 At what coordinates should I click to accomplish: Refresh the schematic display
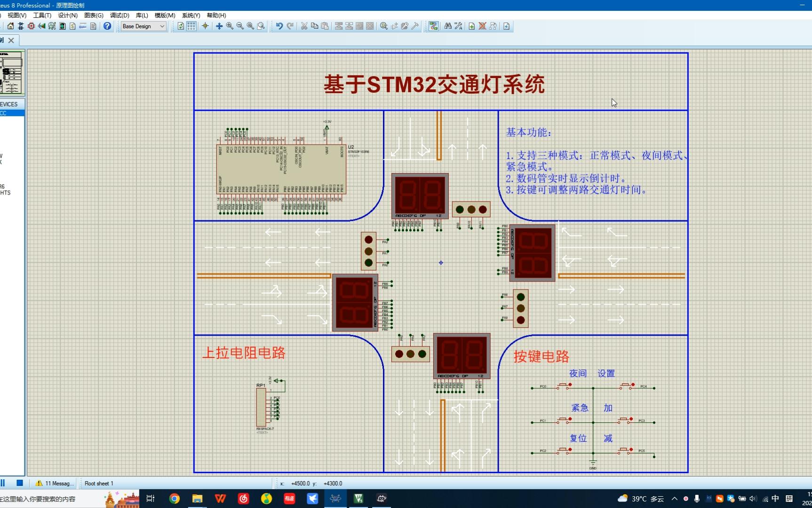tap(181, 26)
